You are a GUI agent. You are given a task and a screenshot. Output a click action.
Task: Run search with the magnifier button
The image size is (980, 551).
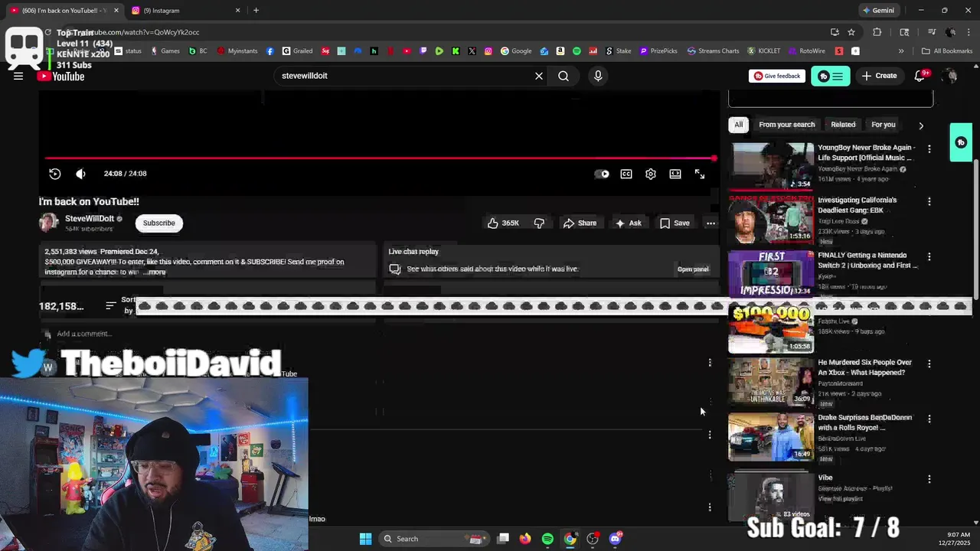click(563, 76)
